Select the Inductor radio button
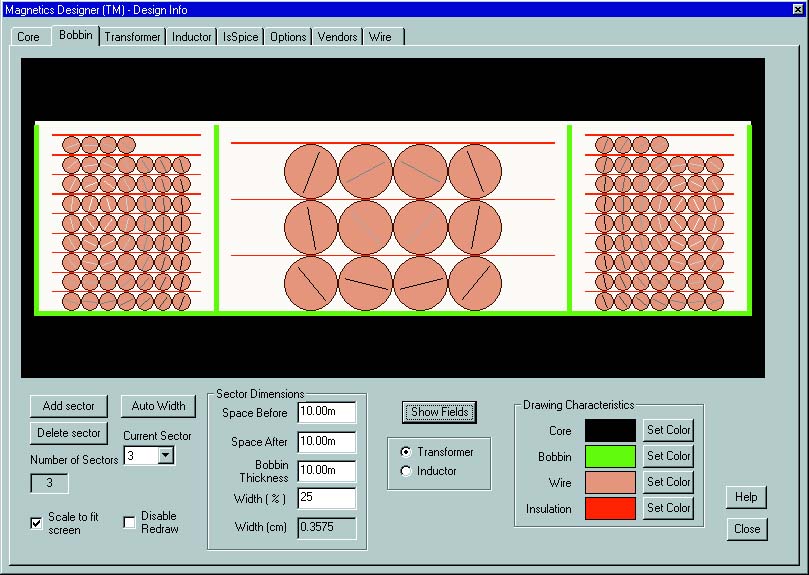 pyautogui.click(x=405, y=471)
